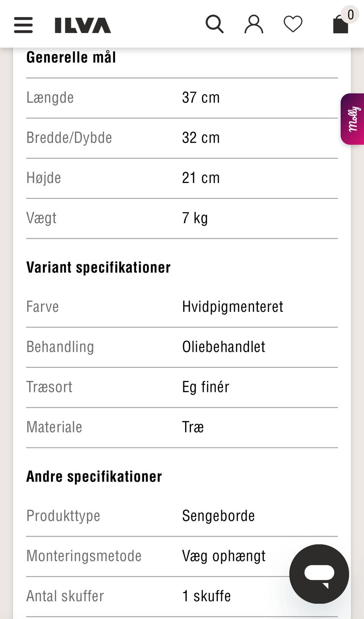Open the wishlist via the heart icon
This screenshot has width=364, height=619.
coord(293,24)
